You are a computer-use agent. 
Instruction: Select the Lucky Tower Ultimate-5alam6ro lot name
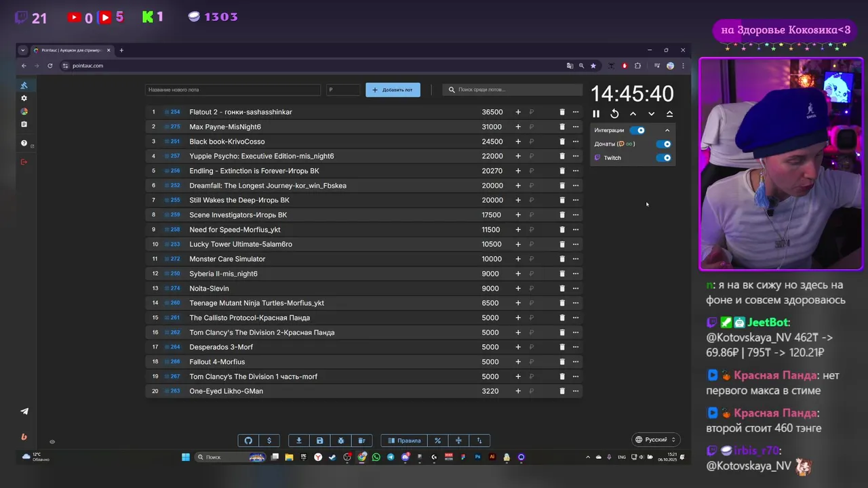point(241,244)
